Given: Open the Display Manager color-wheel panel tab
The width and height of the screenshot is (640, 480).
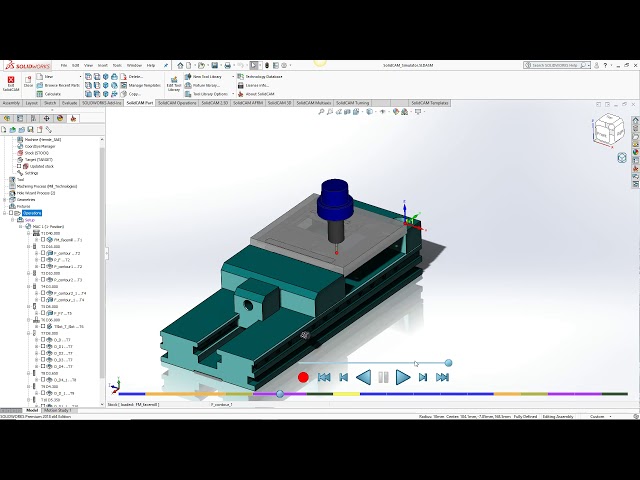Looking at the screenshot, I should coord(60,118).
